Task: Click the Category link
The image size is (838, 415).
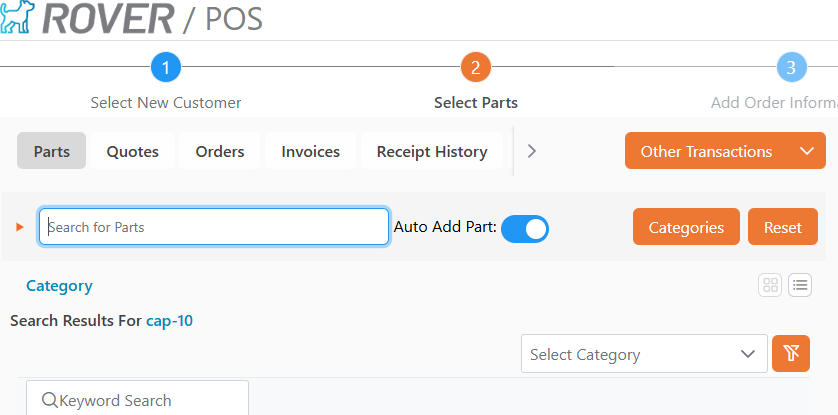Action: click(59, 286)
